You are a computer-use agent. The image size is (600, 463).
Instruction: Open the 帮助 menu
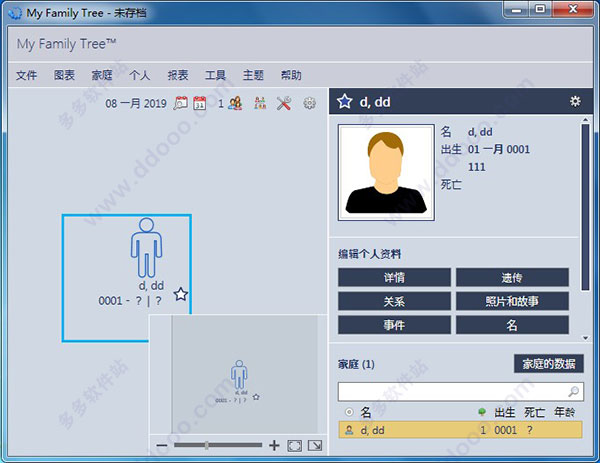(291, 75)
